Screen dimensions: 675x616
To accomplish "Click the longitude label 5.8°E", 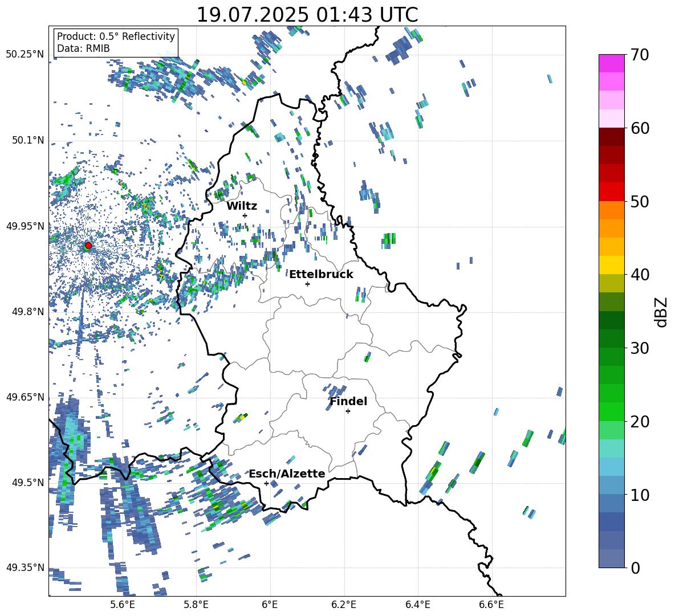I will [196, 605].
